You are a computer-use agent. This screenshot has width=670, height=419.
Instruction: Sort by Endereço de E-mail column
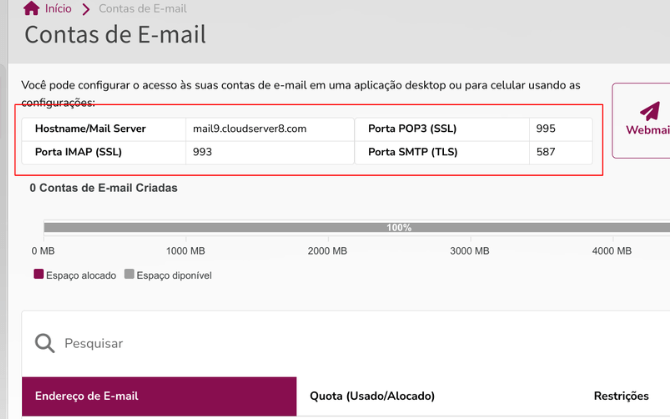click(x=159, y=396)
